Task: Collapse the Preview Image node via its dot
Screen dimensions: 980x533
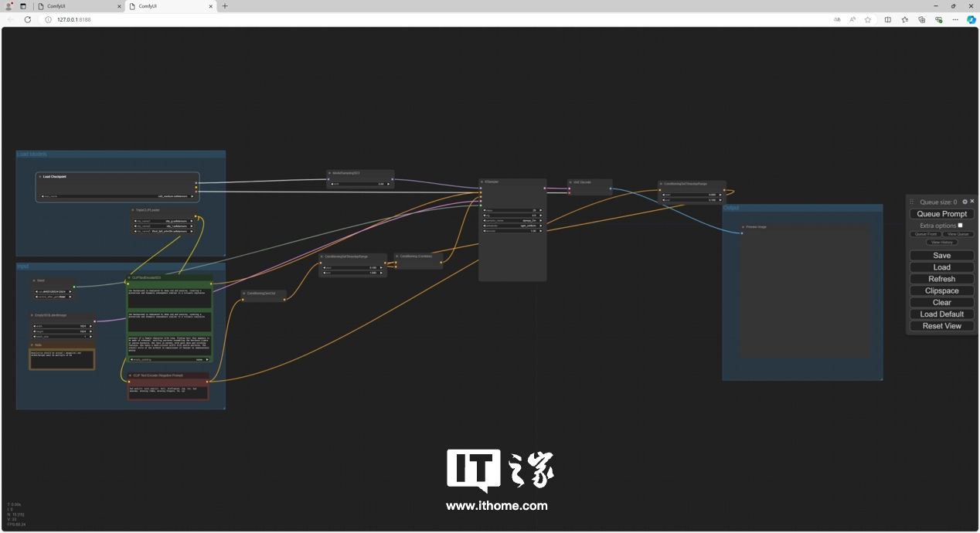Action: pyautogui.click(x=743, y=227)
